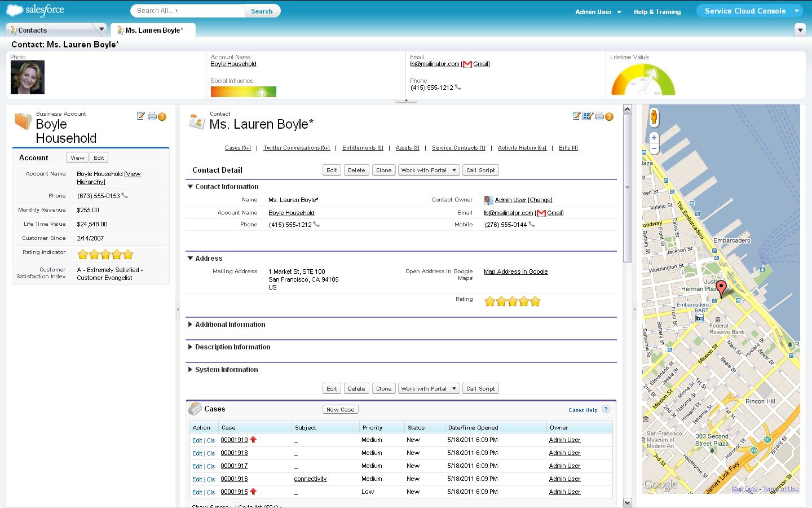The image size is (812, 508).
Task: Expand the System Information section
Action: coord(191,370)
